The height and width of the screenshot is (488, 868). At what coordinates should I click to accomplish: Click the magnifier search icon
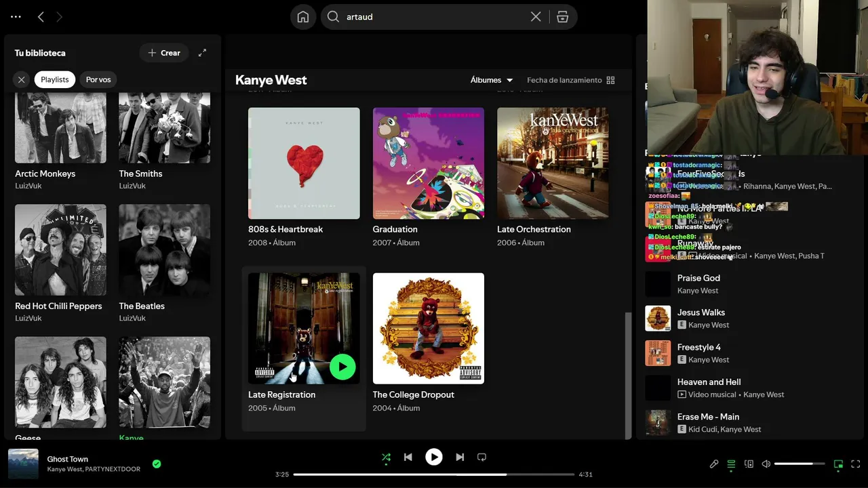[x=333, y=17]
